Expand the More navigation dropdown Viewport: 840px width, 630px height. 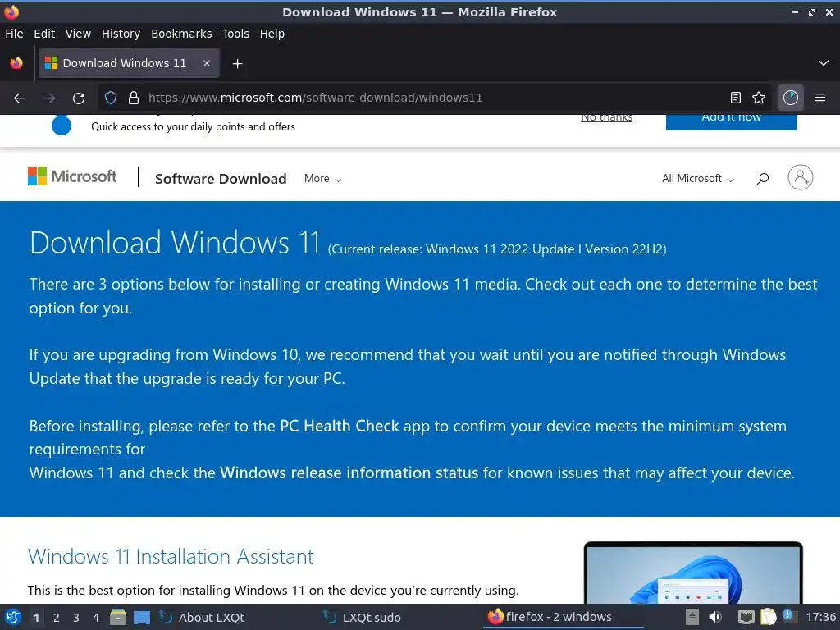(322, 178)
